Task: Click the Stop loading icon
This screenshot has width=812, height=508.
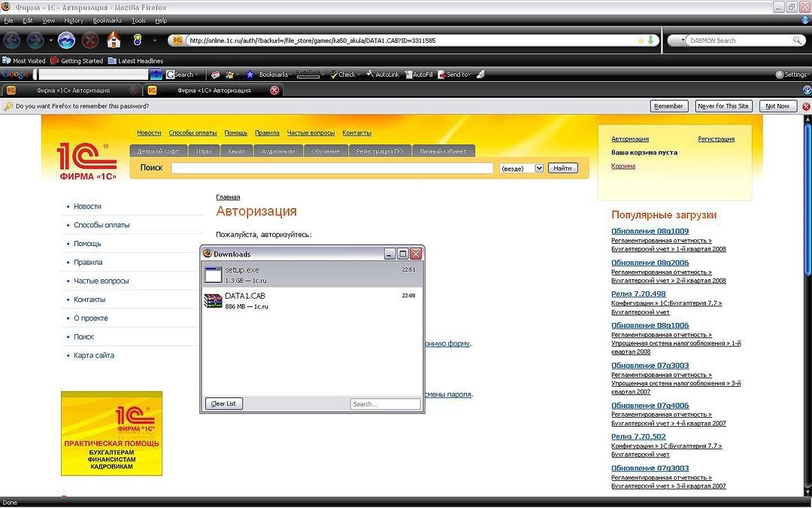Action: [89, 40]
